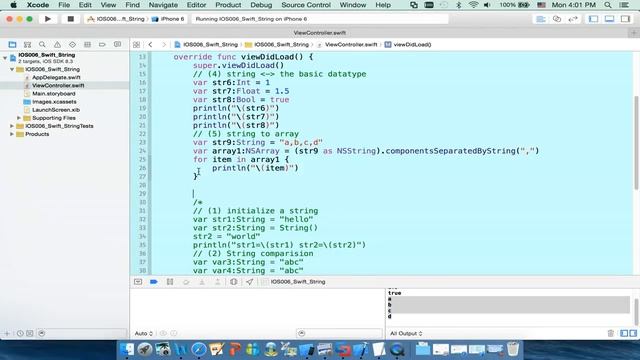This screenshot has width=640, height=360.
Task: Focus the variables view filter field
Action: pyautogui.click(x=340, y=333)
